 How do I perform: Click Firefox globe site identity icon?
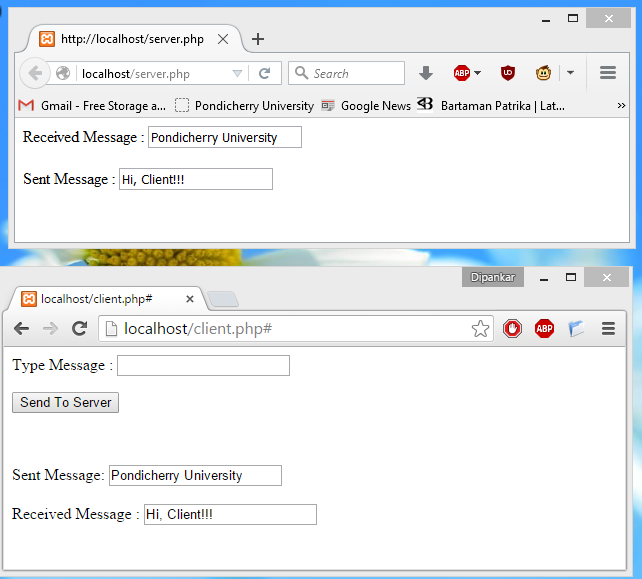pos(63,73)
